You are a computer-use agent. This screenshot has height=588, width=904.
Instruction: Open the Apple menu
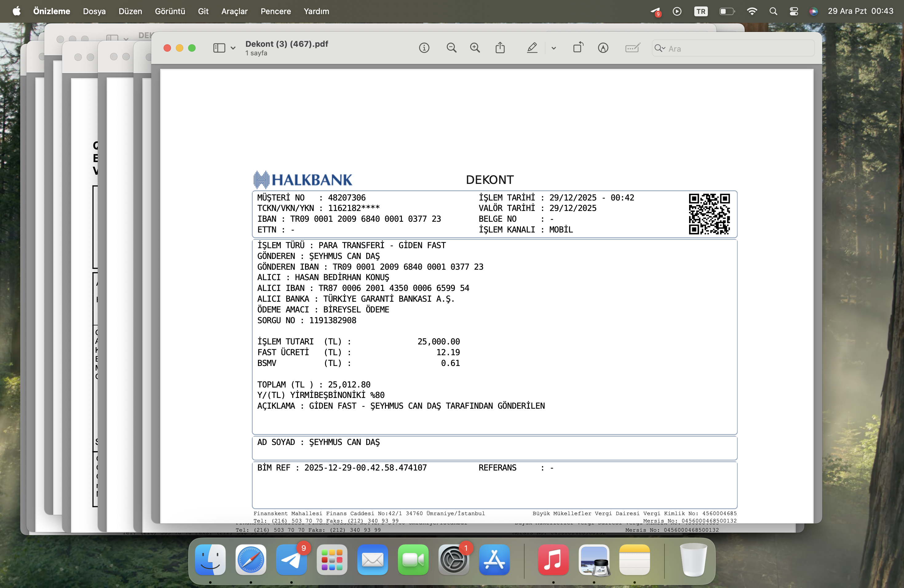[x=16, y=11]
